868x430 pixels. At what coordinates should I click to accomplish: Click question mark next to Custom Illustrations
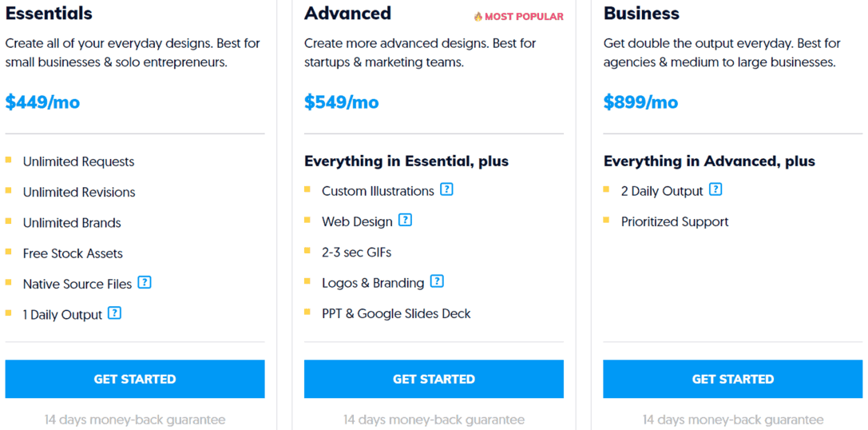(446, 189)
